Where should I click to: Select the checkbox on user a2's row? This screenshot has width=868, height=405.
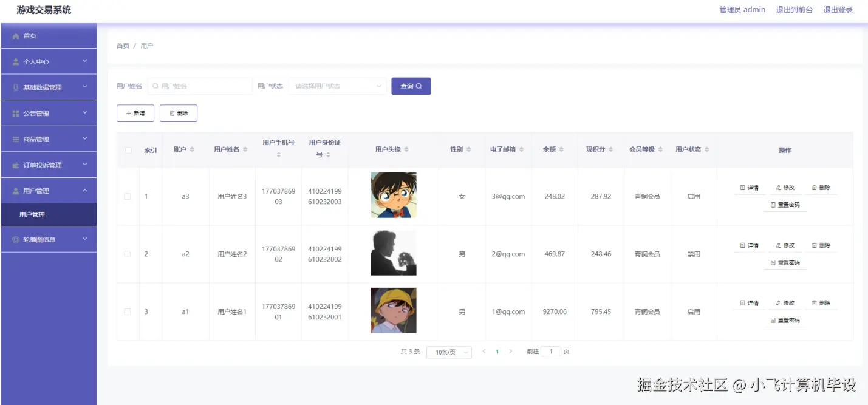(128, 254)
